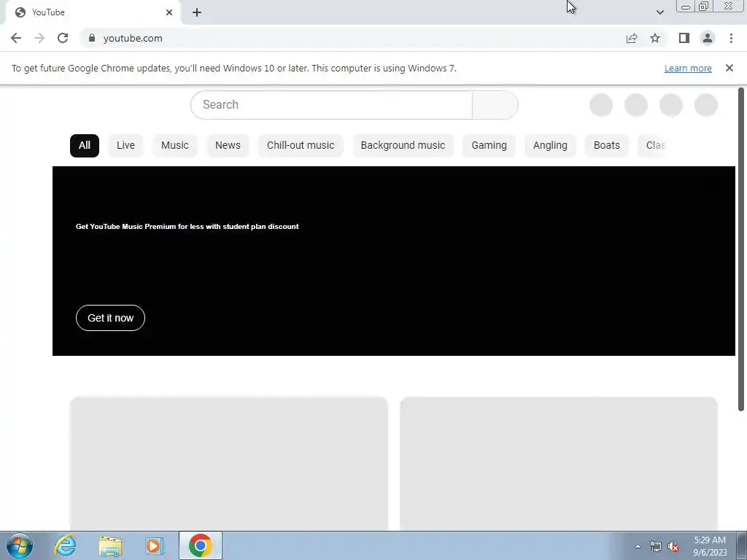Open the muted volume tray icon
Viewport: 747px width, 560px height.
coord(673,547)
